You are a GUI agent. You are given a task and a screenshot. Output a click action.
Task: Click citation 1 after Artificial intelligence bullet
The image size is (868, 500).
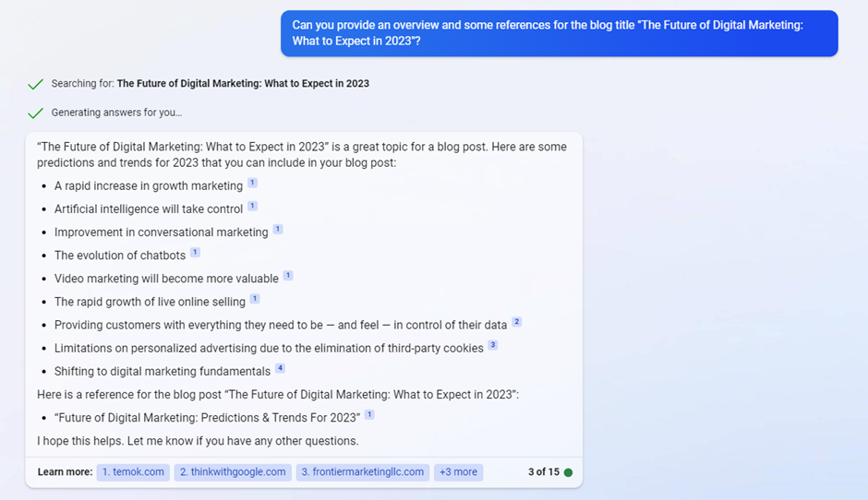(252, 206)
